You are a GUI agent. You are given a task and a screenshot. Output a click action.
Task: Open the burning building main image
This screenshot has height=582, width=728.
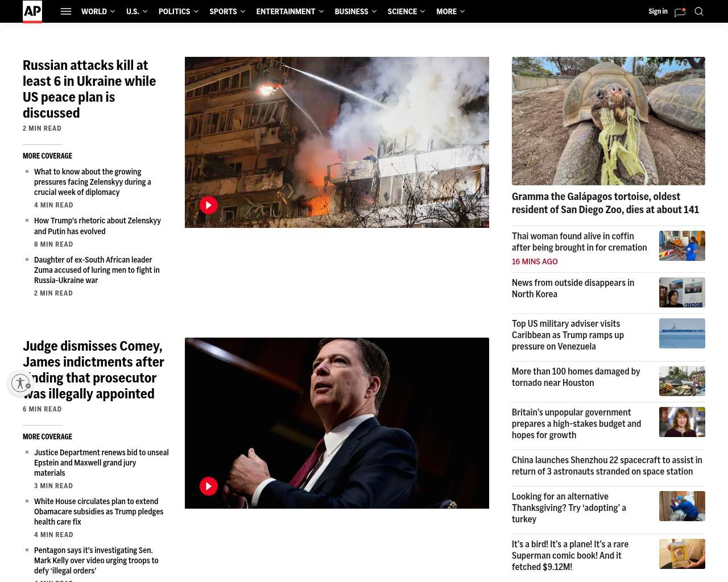click(337, 142)
